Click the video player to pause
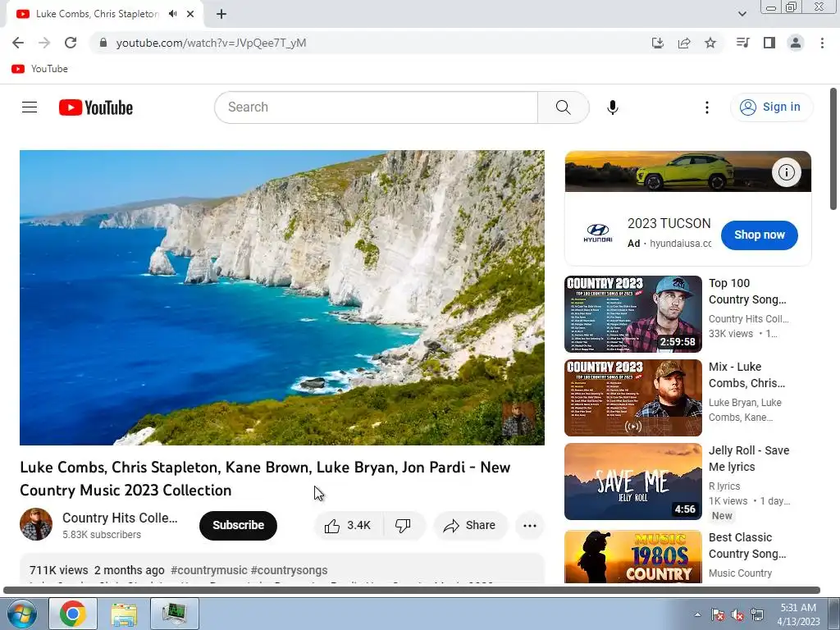Image resolution: width=840 pixels, height=630 pixels. (x=282, y=297)
